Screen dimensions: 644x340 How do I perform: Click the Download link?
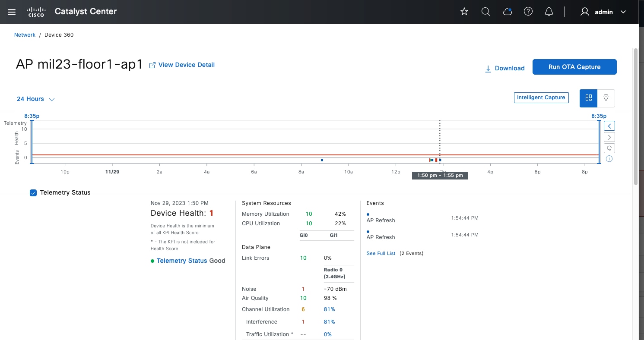click(x=505, y=68)
